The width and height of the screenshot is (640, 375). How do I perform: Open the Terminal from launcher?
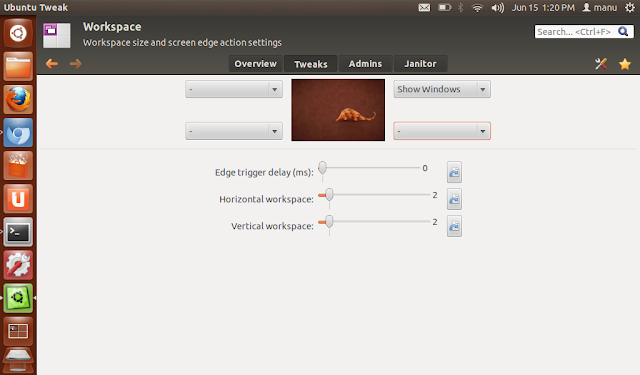18,232
